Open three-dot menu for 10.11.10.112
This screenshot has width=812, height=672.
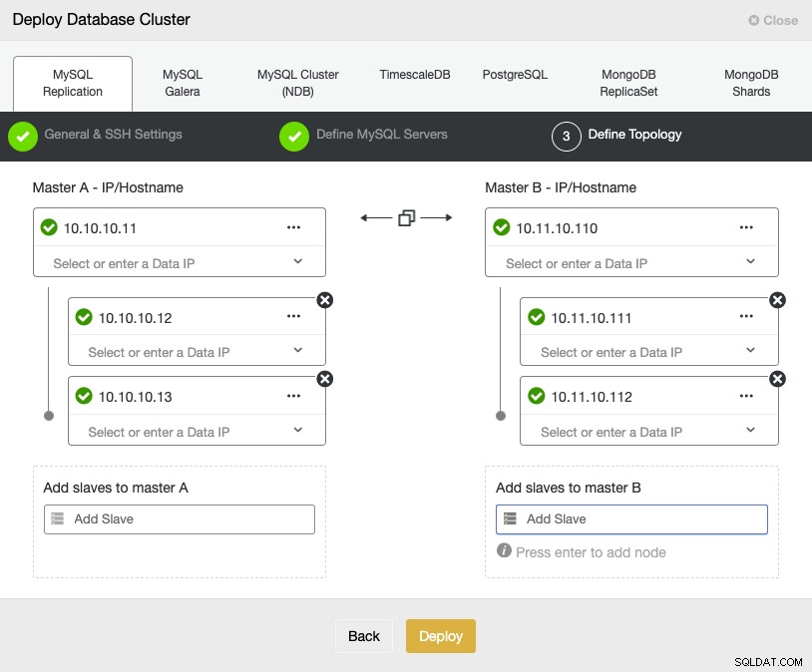tap(746, 396)
